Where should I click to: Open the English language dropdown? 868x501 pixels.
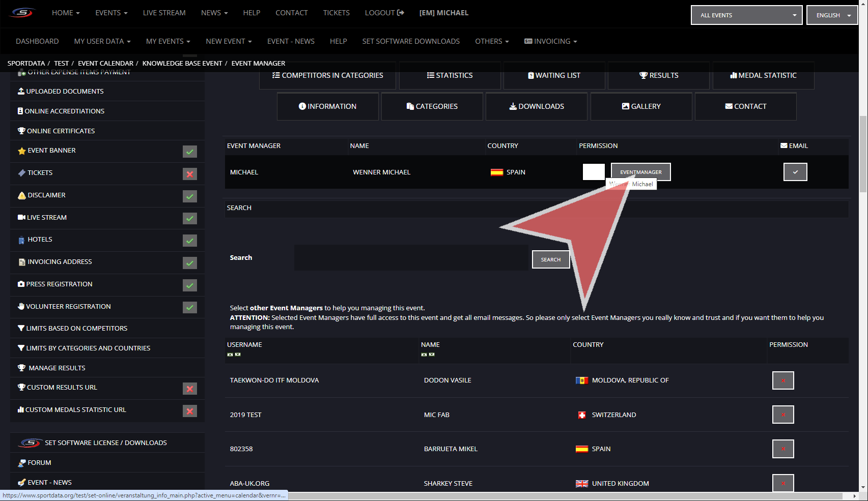832,15
